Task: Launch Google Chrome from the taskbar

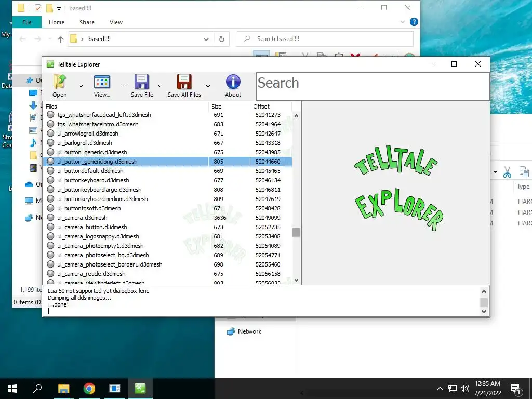Action: point(89,389)
